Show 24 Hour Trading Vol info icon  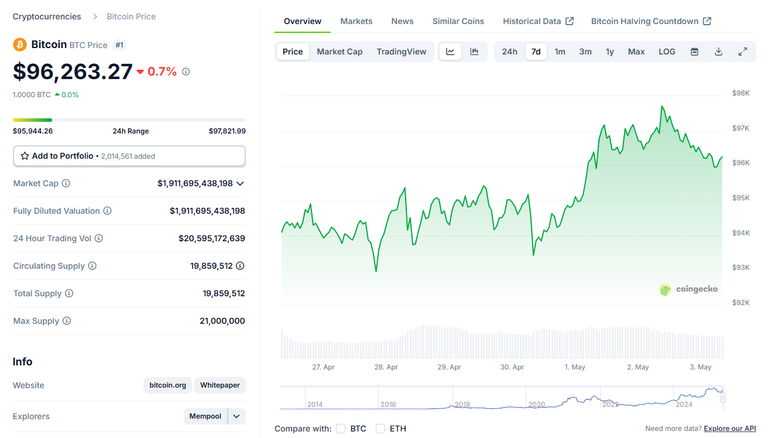click(98, 238)
